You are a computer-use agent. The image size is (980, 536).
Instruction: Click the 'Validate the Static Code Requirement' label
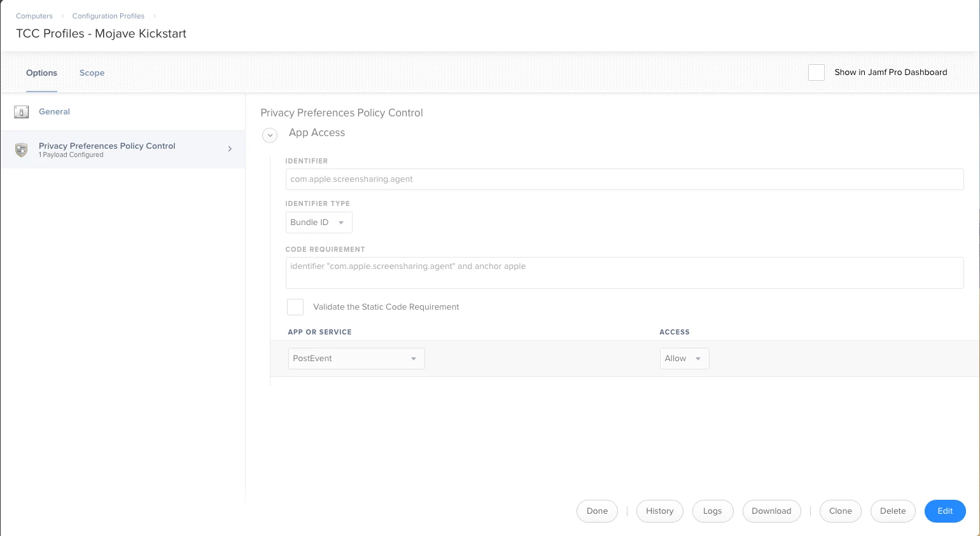tap(386, 307)
